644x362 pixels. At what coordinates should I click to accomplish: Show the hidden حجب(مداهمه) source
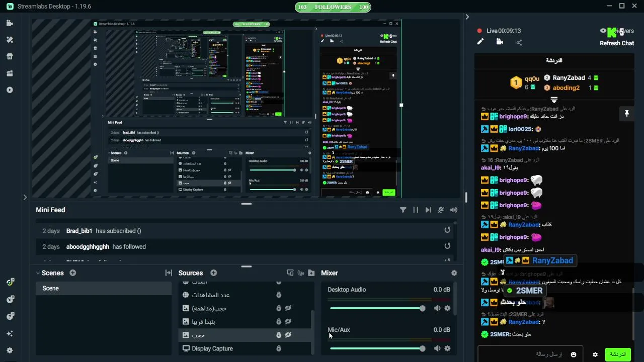[x=289, y=308]
